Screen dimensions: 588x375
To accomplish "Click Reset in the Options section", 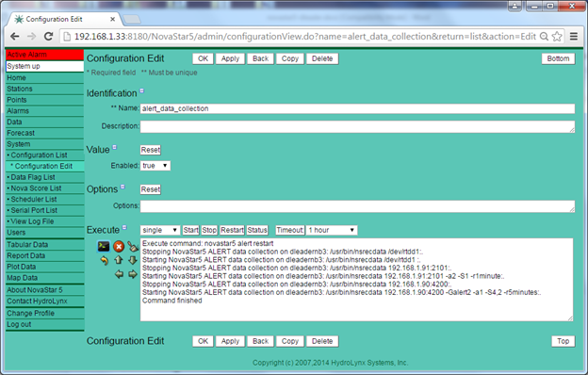I will click(x=151, y=189).
